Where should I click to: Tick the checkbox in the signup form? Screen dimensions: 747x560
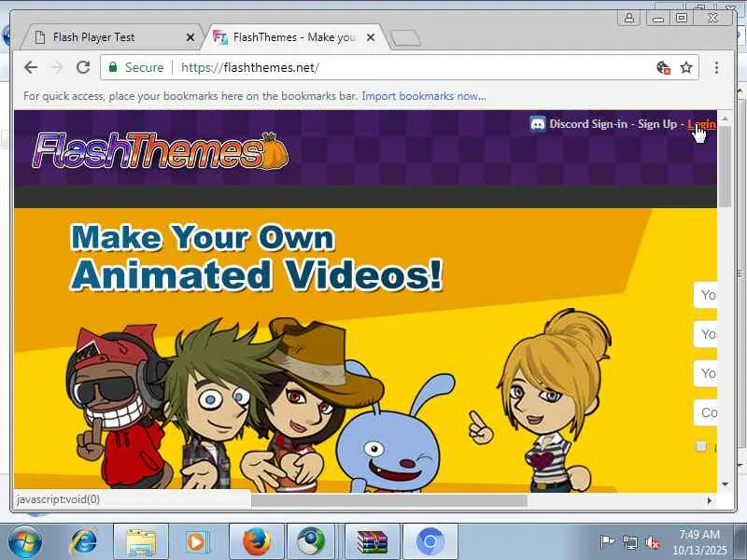point(701,447)
